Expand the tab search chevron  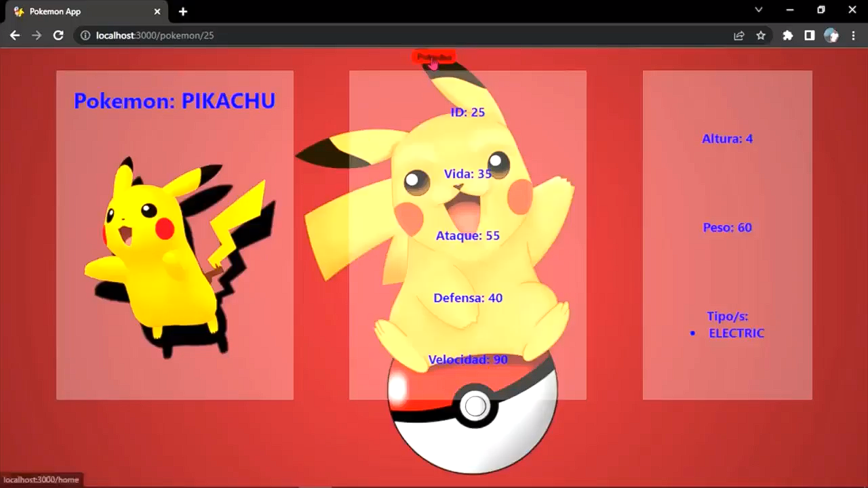tap(759, 10)
